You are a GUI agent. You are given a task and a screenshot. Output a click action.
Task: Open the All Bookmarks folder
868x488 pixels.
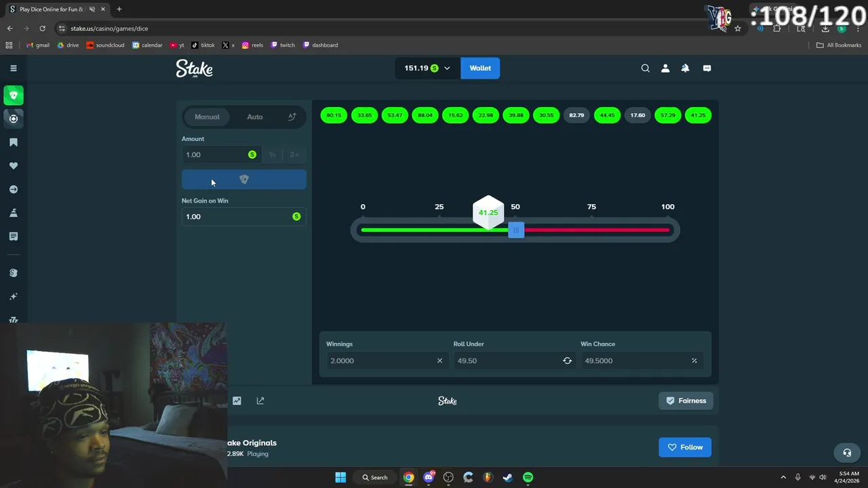(839, 45)
